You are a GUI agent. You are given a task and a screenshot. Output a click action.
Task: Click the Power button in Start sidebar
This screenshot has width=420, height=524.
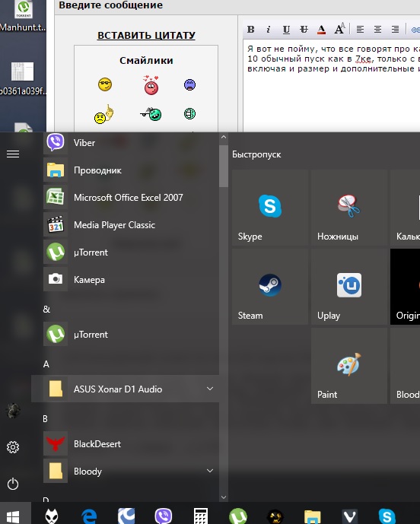(x=13, y=484)
